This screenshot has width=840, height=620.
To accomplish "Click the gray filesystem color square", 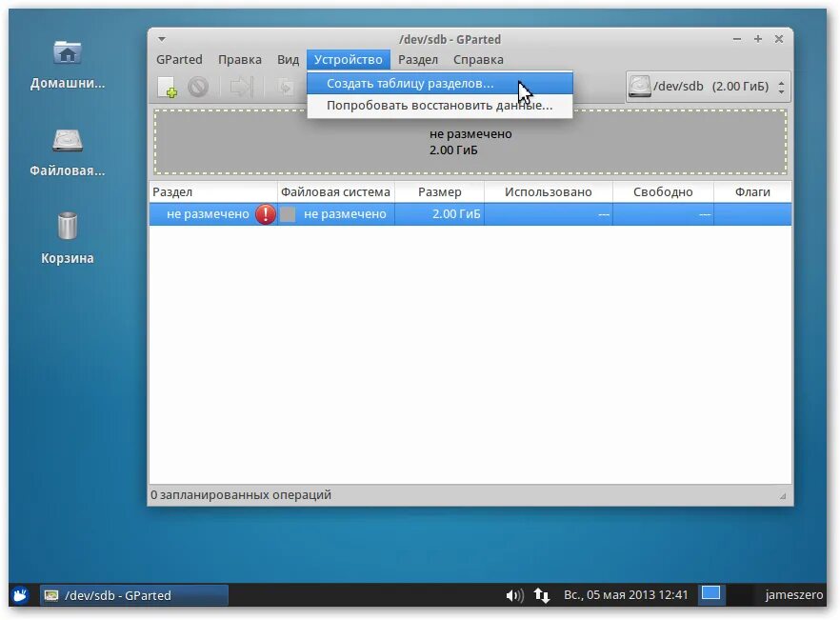I will [288, 214].
